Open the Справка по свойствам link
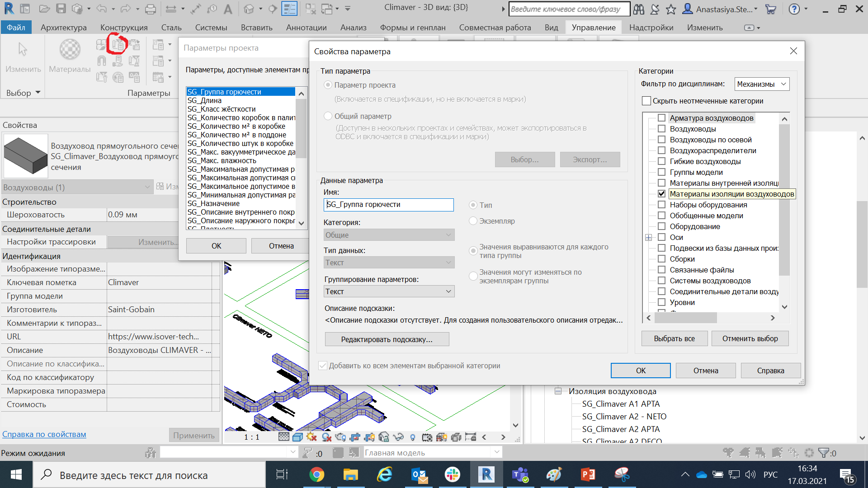This screenshot has height=488, width=868. pyautogui.click(x=44, y=434)
